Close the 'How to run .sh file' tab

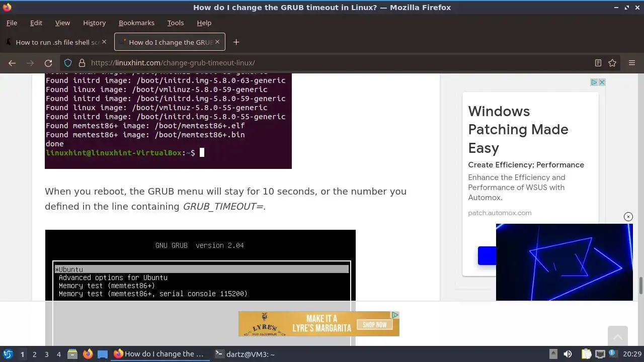pyautogui.click(x=104, y=42)
